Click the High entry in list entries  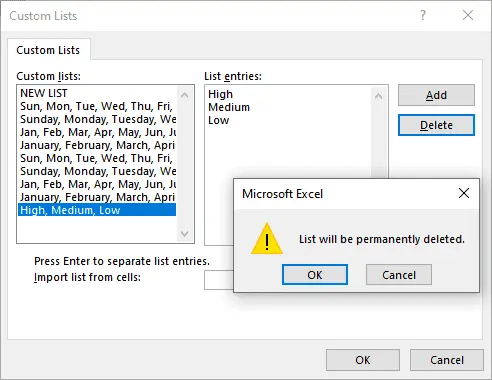(x=220, y=94)
